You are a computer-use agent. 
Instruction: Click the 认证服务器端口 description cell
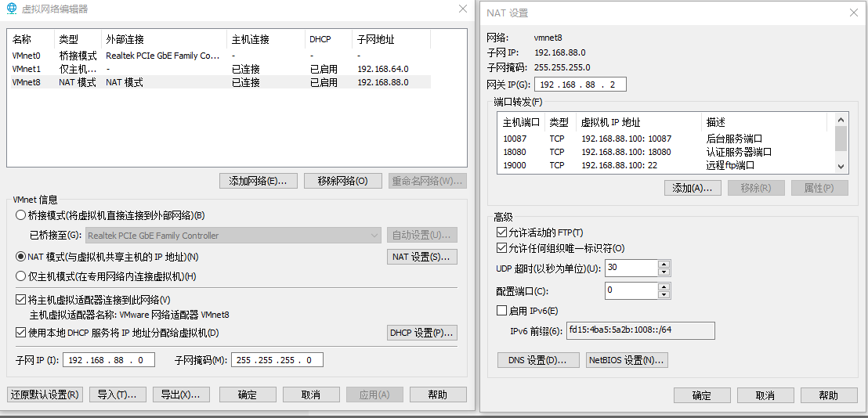(739, 152)
